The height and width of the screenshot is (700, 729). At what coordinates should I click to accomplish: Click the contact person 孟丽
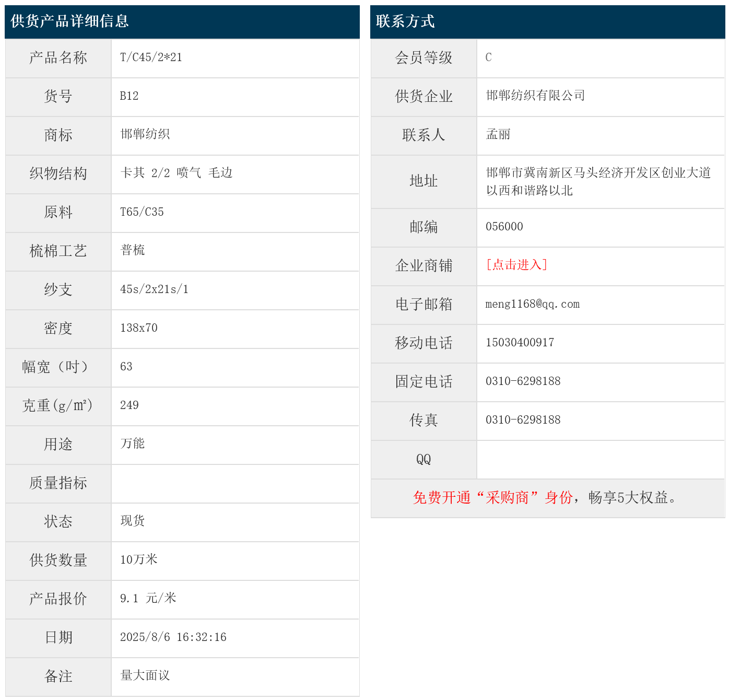498,134
